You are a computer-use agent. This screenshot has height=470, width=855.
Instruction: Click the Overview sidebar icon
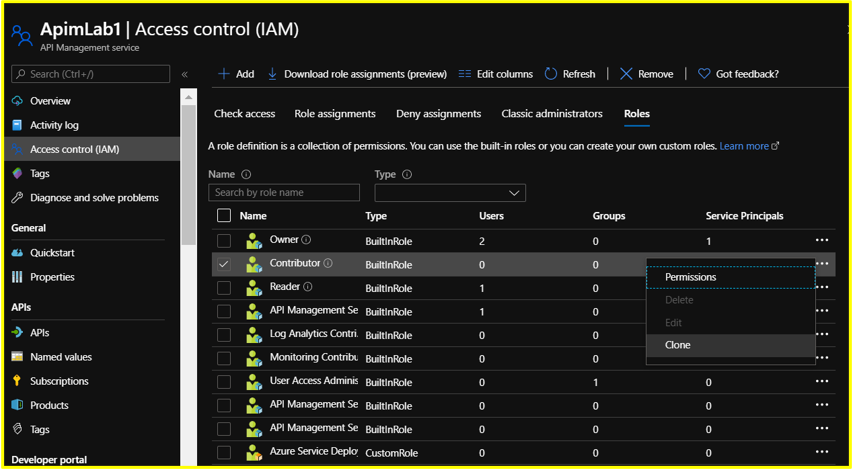[17, 101]
